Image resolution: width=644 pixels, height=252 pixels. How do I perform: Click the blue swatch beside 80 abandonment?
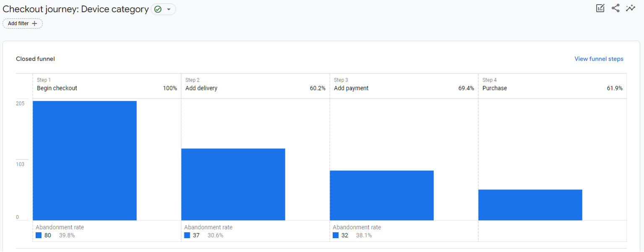click(x=39, y=235)
